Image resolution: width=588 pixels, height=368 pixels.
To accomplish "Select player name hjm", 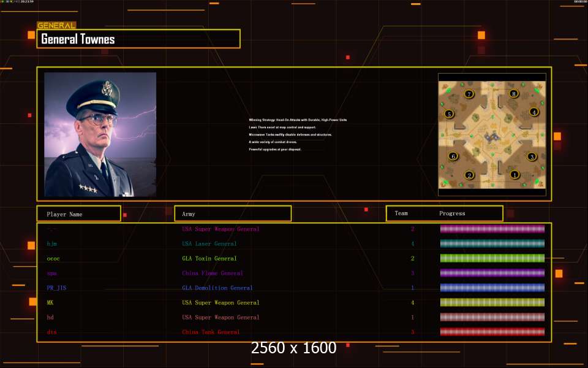I will click(x=51, y=243).
